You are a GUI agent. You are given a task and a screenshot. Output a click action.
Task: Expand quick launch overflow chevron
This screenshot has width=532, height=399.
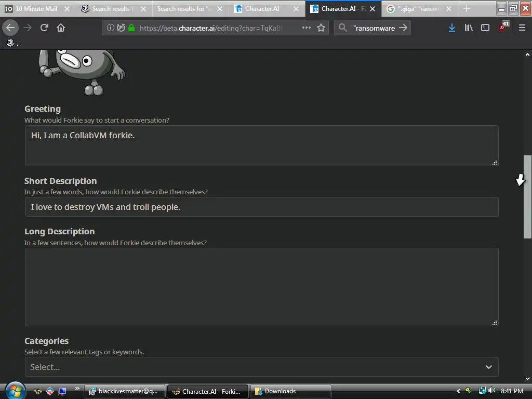pos(77,388)
